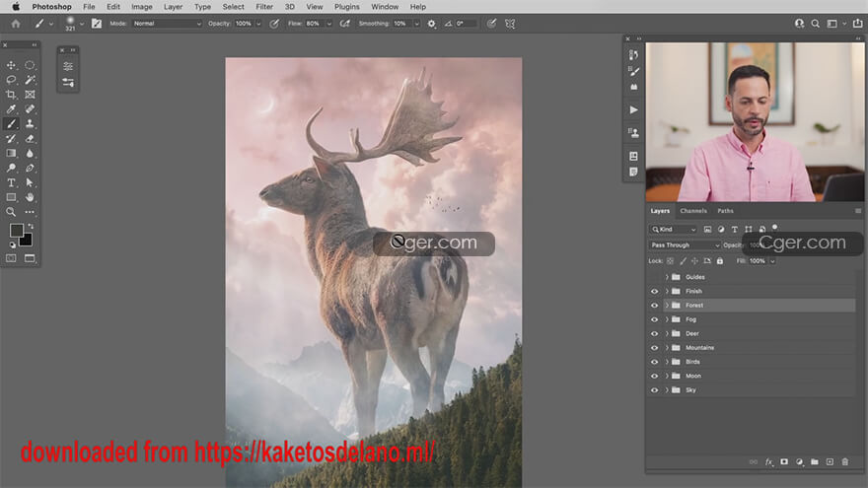Select the Gradient tool
This screenshot has height=488, width=868.
click(x=11, y=153)
